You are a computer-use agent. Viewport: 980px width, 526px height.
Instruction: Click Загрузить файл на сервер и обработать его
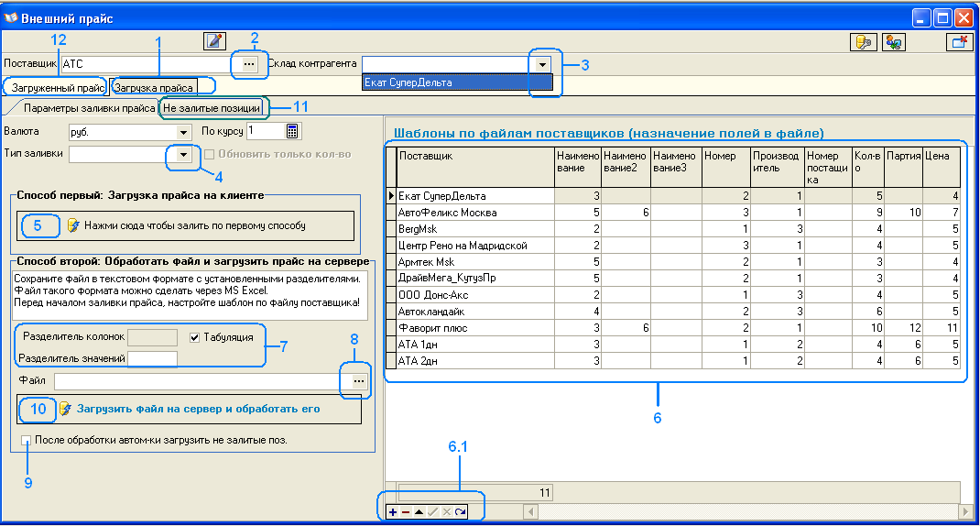pos(190,409)
